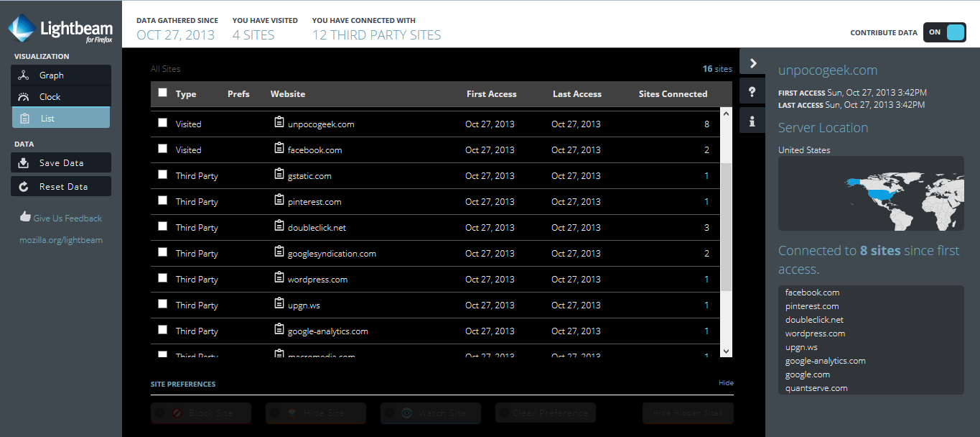Click the Clear Preference button
The image size is (980, 437).
coord(546,413)
